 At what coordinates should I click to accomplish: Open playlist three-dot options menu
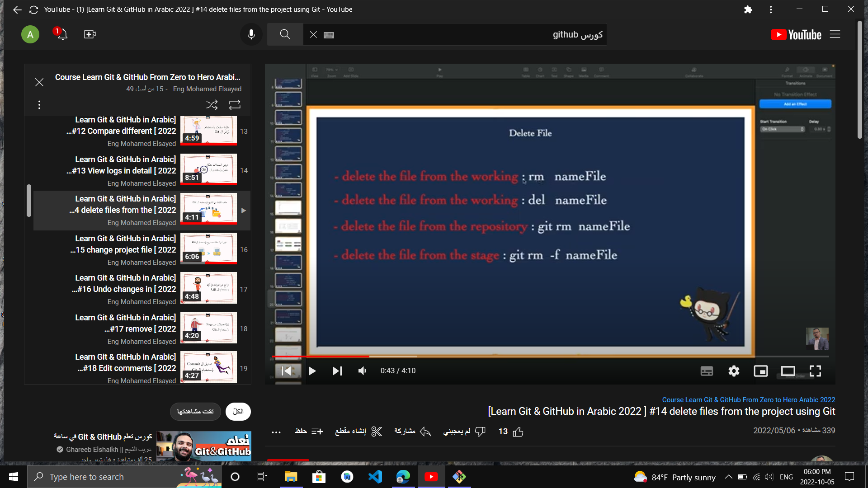[39, 105]
